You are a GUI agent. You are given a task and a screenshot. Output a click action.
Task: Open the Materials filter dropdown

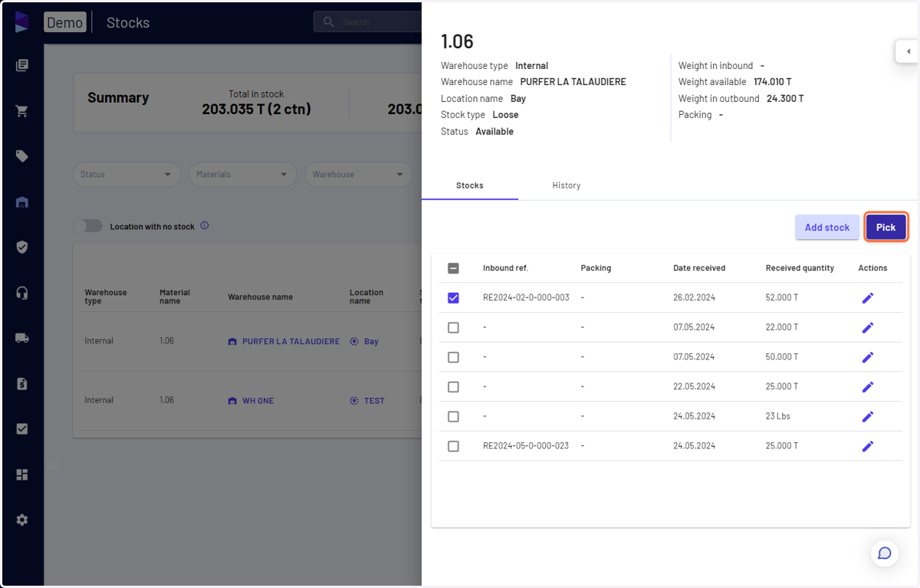(242, 174)
